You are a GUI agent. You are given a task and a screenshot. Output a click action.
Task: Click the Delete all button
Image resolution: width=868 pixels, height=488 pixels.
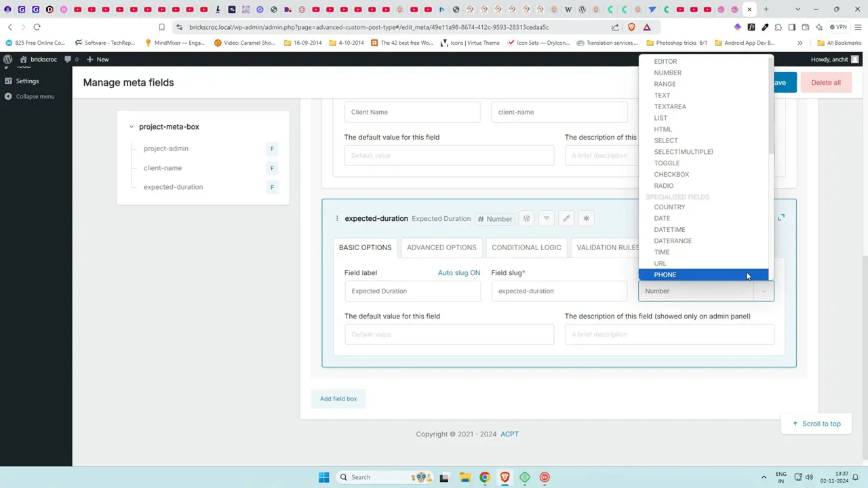pyautogui.click(x=825, y=82)
